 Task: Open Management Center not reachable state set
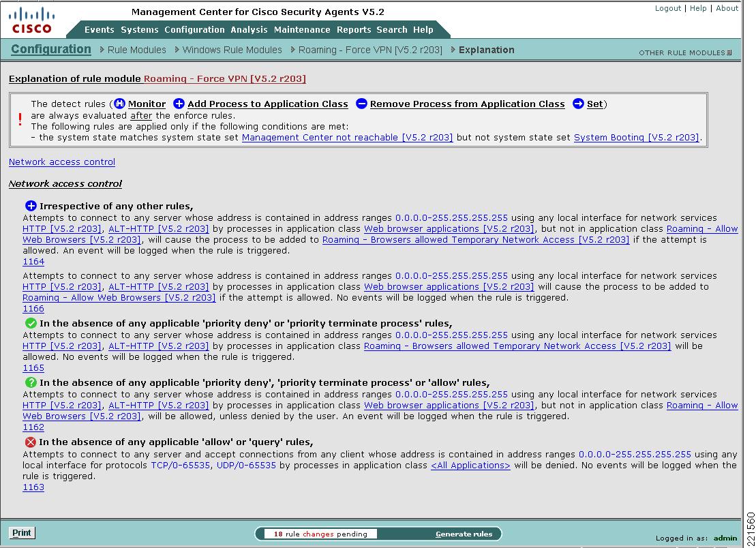pyautogui.click(x=347, y=138)
